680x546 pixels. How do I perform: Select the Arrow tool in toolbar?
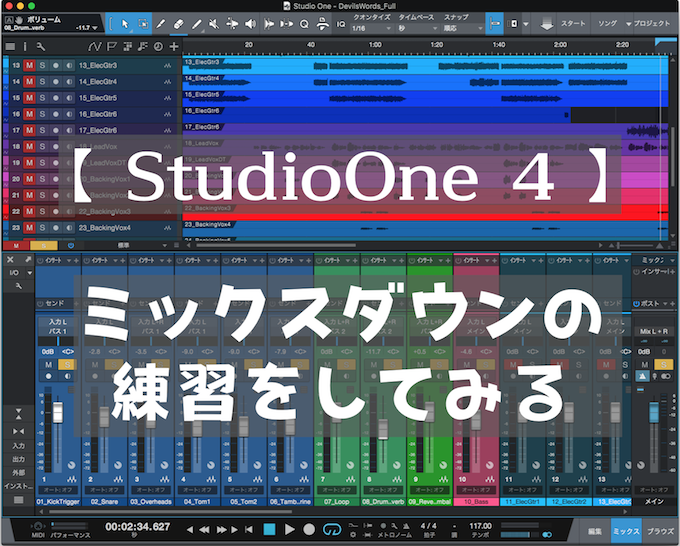125,24
